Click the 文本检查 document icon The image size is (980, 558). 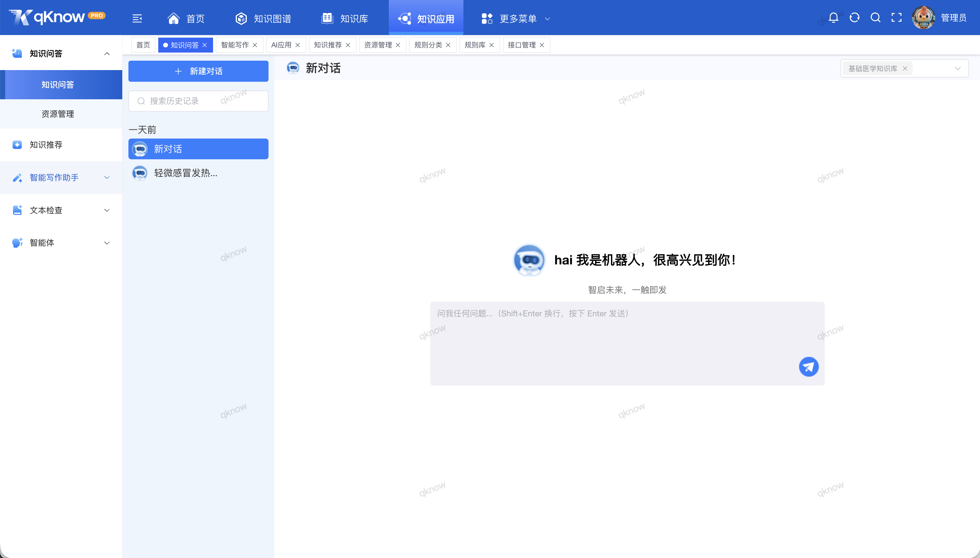pyautogui.click(x=17, y=210)
